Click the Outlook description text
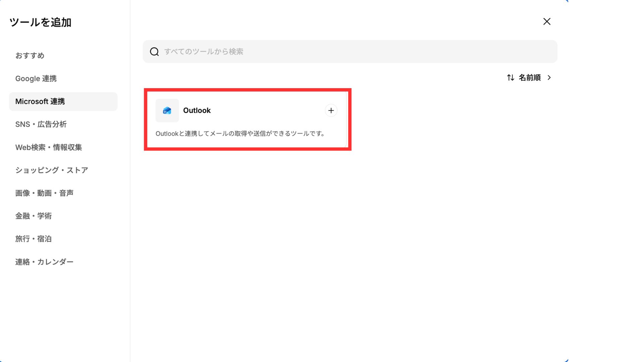Screen dimensions: 644x362 (x=240, y=133)
